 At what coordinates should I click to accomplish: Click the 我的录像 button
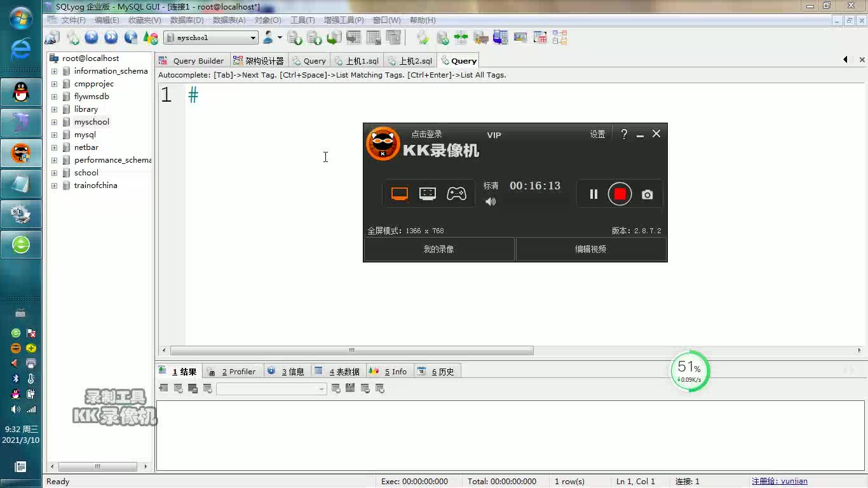pyautogui.click(x=438, y=249)
